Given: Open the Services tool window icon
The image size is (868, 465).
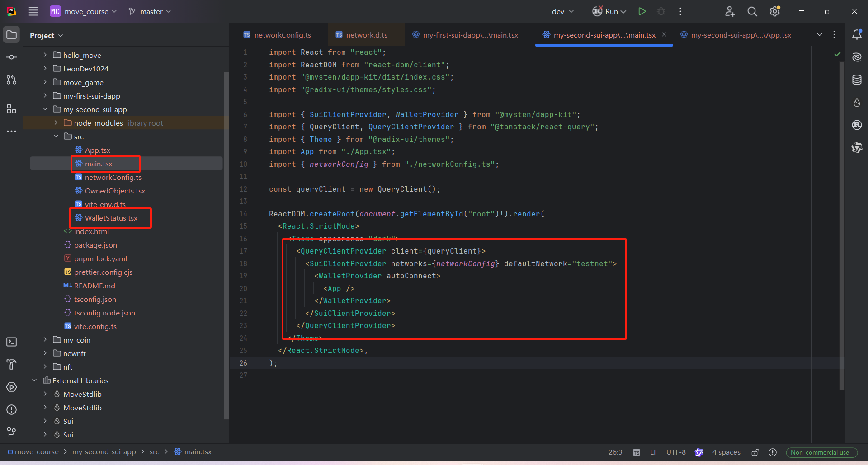Looking at the screenshot, I should pyautogui.click(x=12, y=387).
